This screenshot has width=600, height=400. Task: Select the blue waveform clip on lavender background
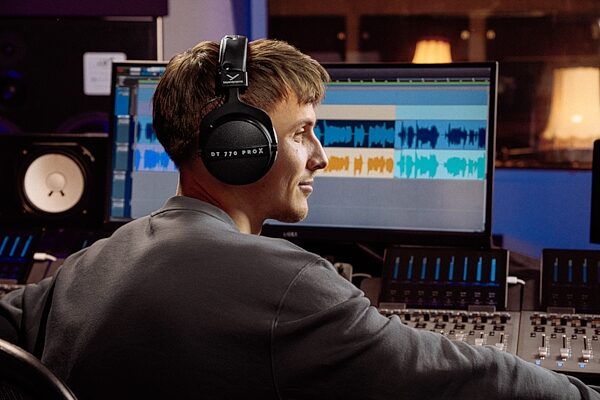pos(155,158)
